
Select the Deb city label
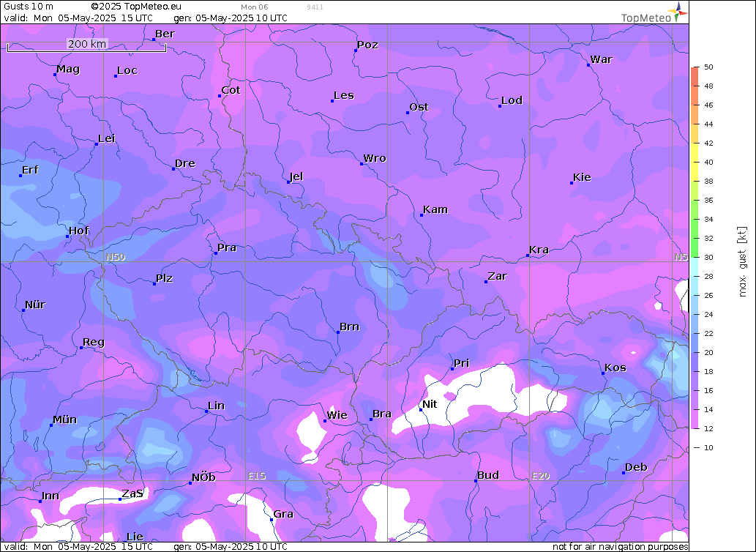636,467
